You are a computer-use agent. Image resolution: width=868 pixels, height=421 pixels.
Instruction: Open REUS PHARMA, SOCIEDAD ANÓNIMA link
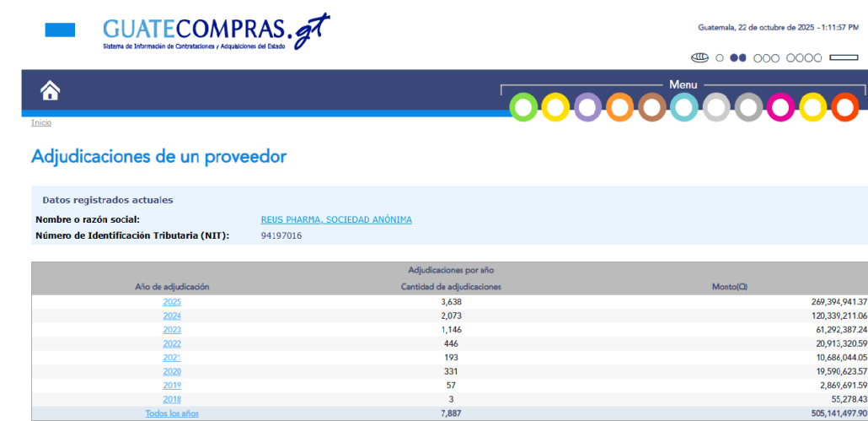pyautogui.click(x=336, y=220)
